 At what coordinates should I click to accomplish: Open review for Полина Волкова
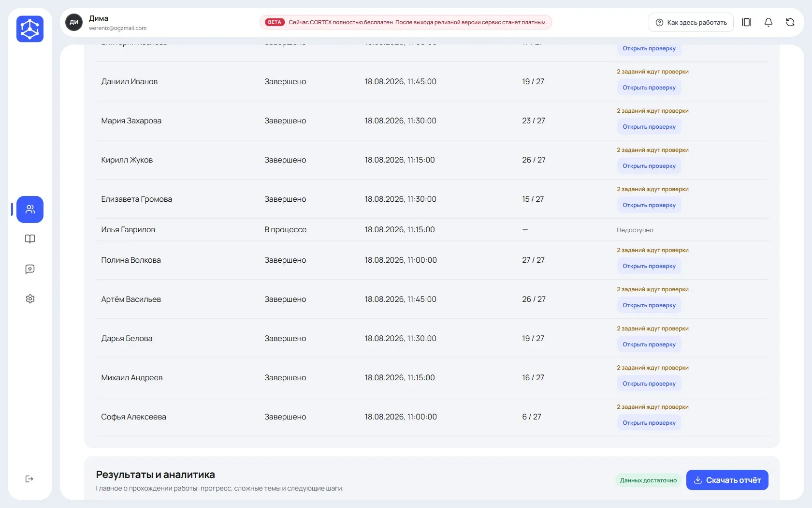click(649, 266)
